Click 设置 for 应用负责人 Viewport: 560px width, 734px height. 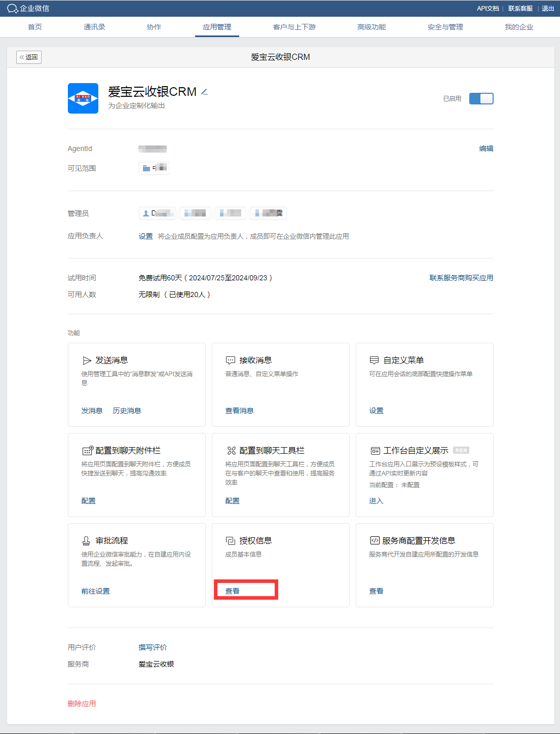[x=146, y=236]
